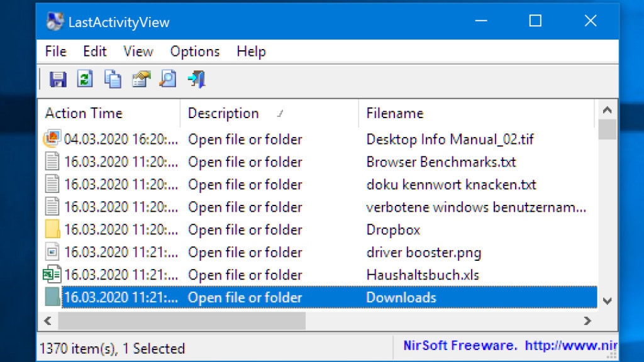Open the Options menu
The height and width of the screenshot is (362, 644).
(x=194, y=52)
